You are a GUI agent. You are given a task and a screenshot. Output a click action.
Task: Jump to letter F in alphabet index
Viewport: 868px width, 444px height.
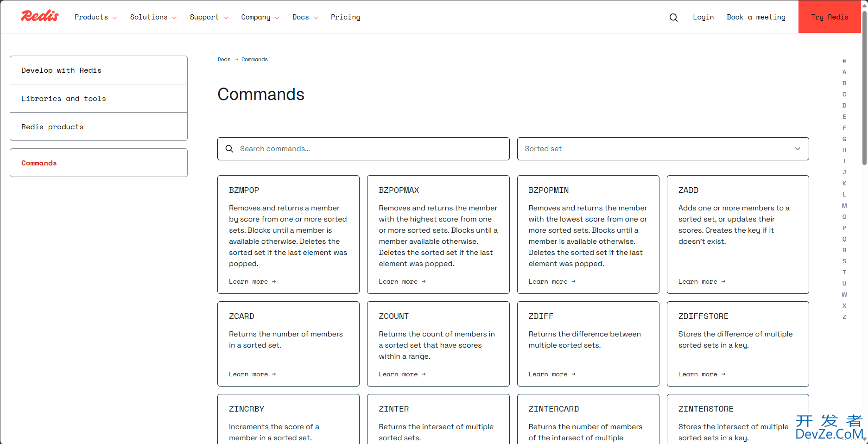(x=844, y=128)
